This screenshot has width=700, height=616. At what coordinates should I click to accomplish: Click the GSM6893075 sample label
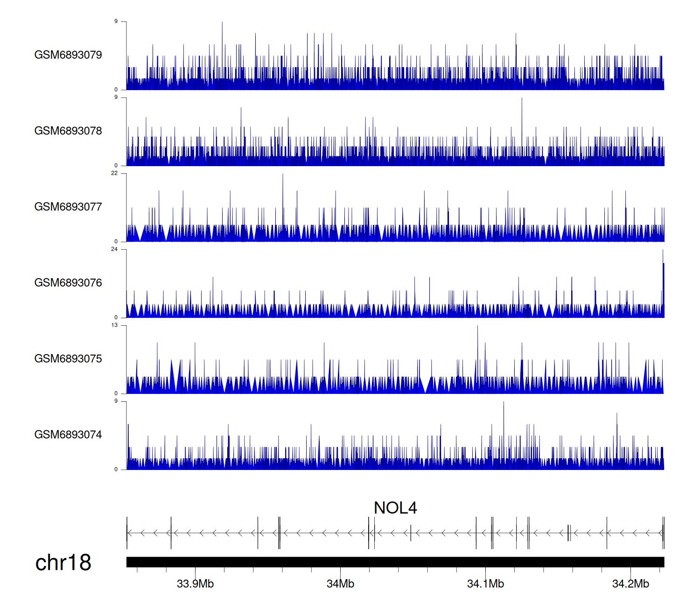[68, 359]
